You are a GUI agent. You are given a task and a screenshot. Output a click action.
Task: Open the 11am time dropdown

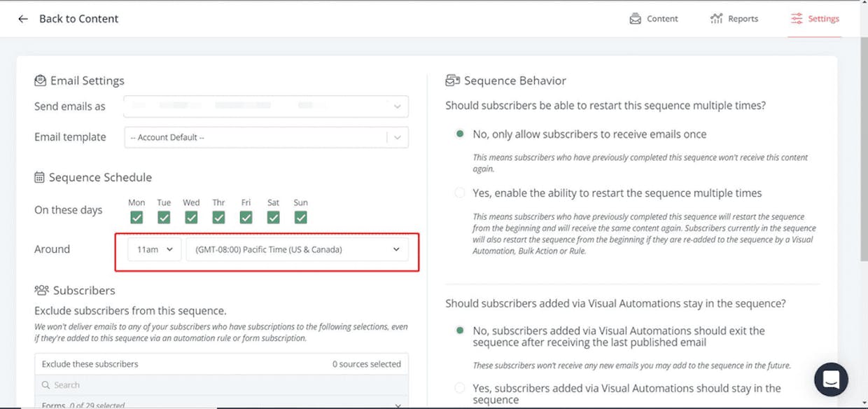155,249
